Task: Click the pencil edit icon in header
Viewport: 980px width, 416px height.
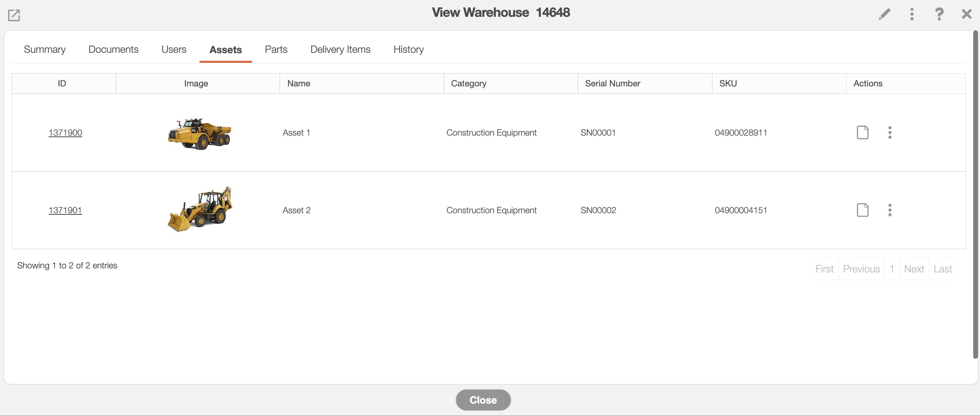Action: click(884, 14)
